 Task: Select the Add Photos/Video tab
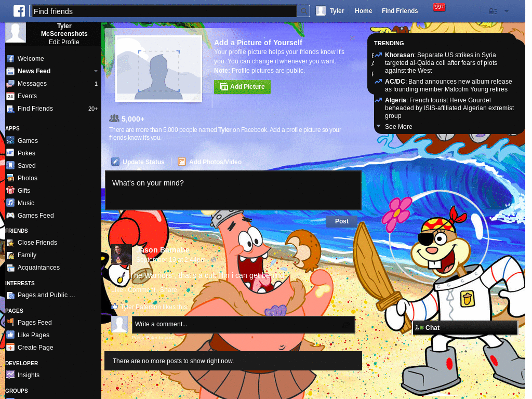210,162
